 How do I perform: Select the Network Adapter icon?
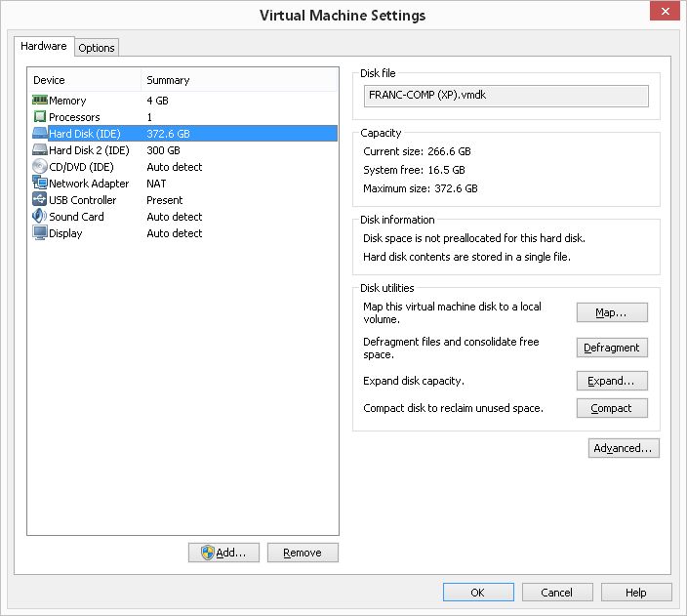click(40, 184)
